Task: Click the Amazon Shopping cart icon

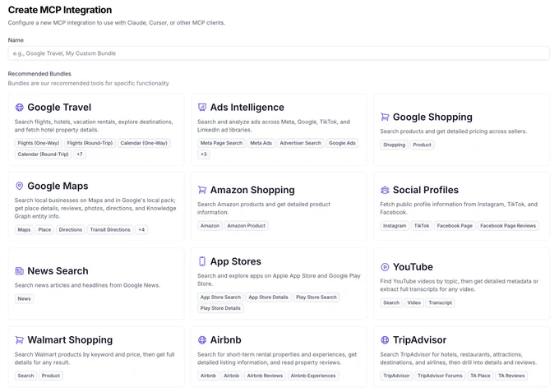Action: pyautogui.click(x=202, y=190)
